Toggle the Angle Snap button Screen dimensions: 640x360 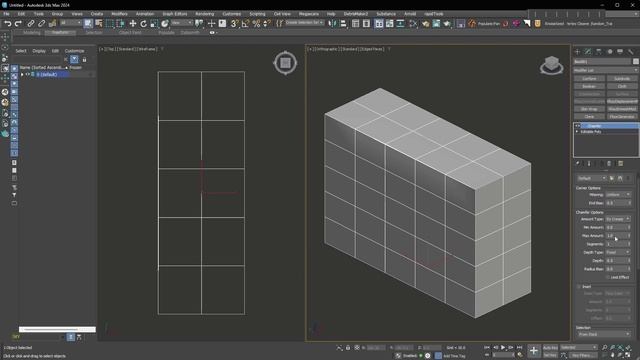pos(245,24)
